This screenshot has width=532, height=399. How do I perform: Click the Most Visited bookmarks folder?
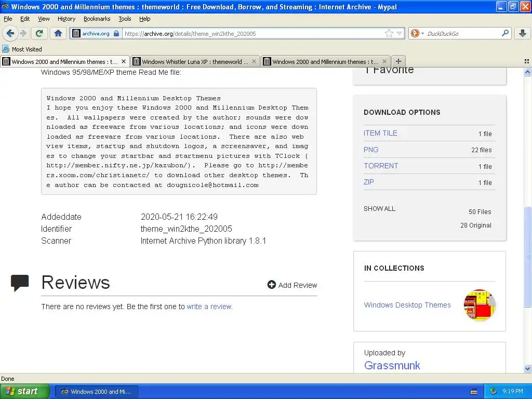click(x=22, y=49)
